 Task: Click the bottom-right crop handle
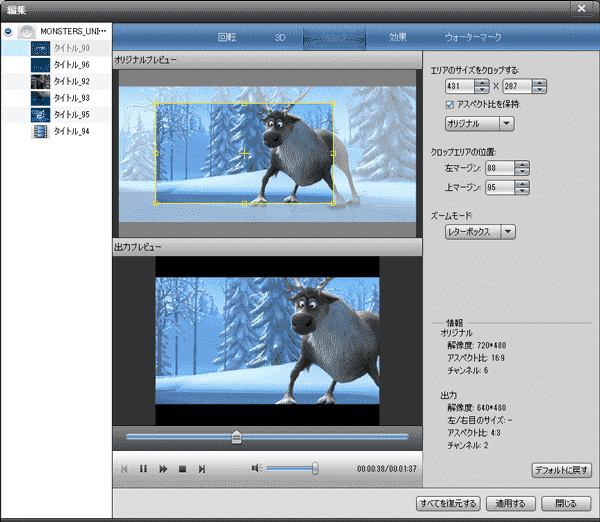click(x=333, y=203)
